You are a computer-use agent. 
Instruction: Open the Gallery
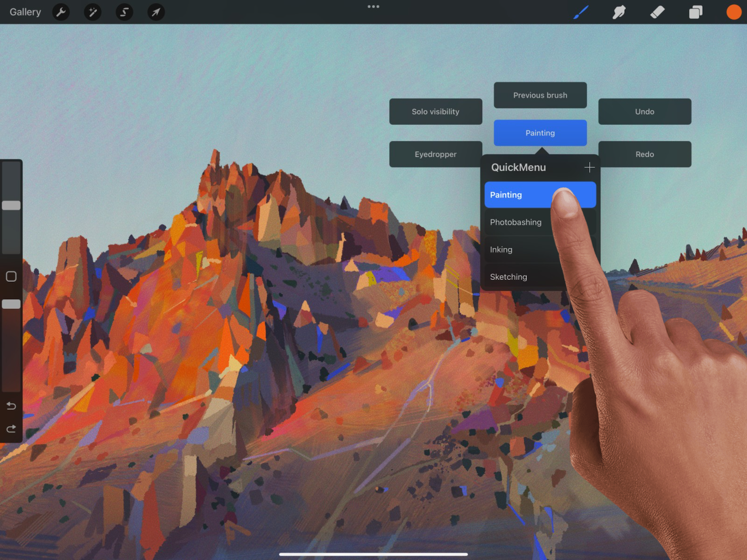click(x=25, y=12)
